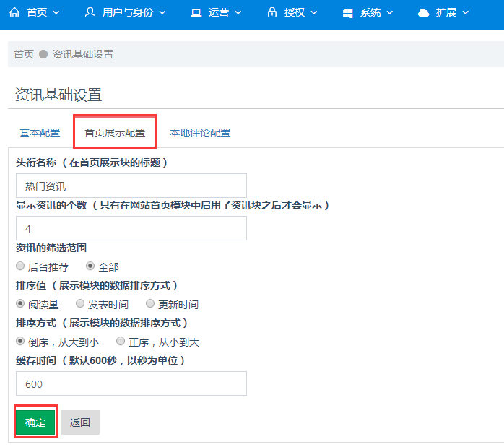Choose 倒序，从大到小 sort order

pos(20,342)
